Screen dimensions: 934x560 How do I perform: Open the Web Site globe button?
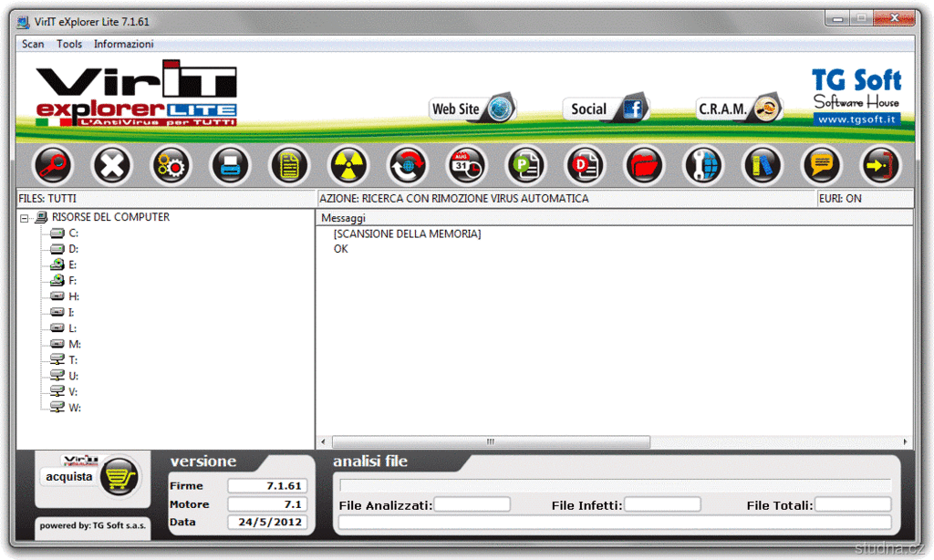[472, 109]
